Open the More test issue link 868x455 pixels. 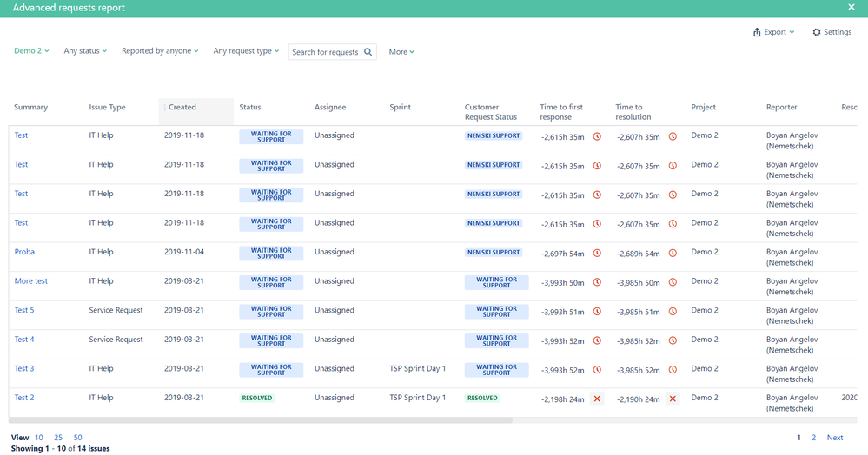click(x=31, y=280)
